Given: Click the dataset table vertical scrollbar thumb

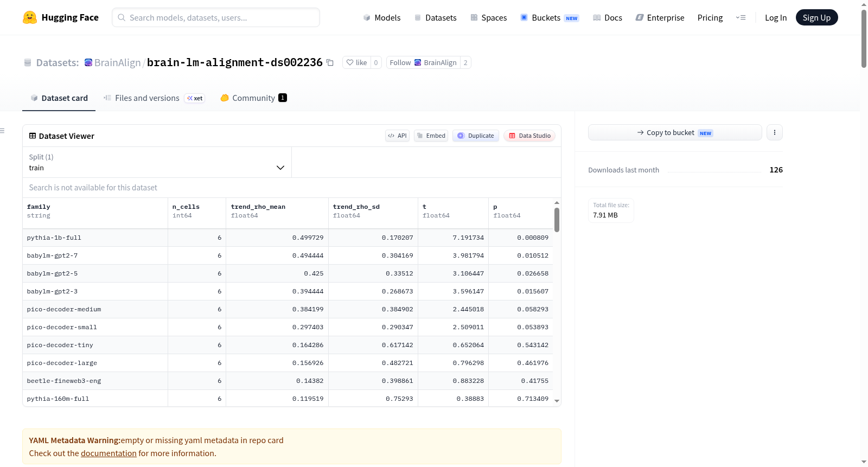Looking at the screenshot, I should (x=557, y=220).
